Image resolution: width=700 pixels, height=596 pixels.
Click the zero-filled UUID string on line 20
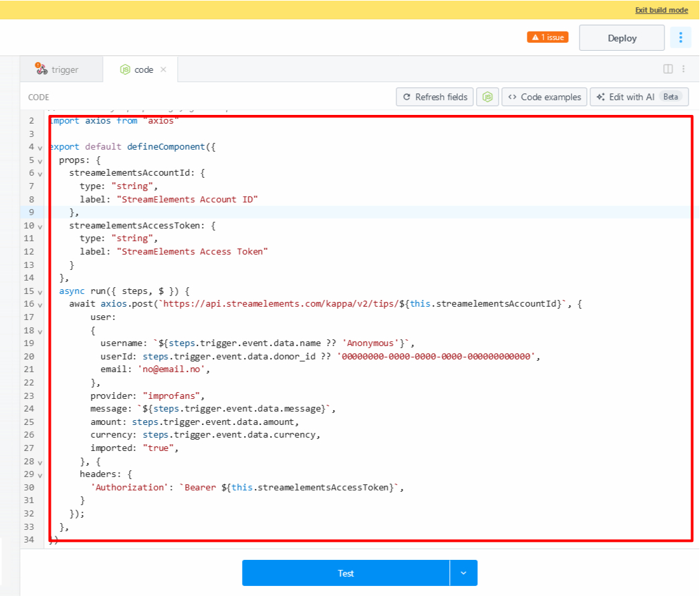436,356
